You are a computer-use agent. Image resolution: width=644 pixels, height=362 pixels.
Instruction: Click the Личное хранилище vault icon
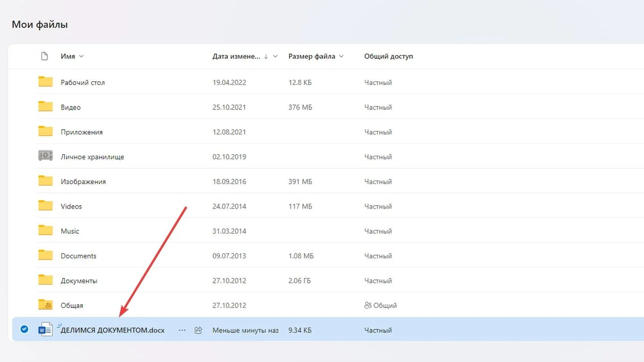(45, 156)
